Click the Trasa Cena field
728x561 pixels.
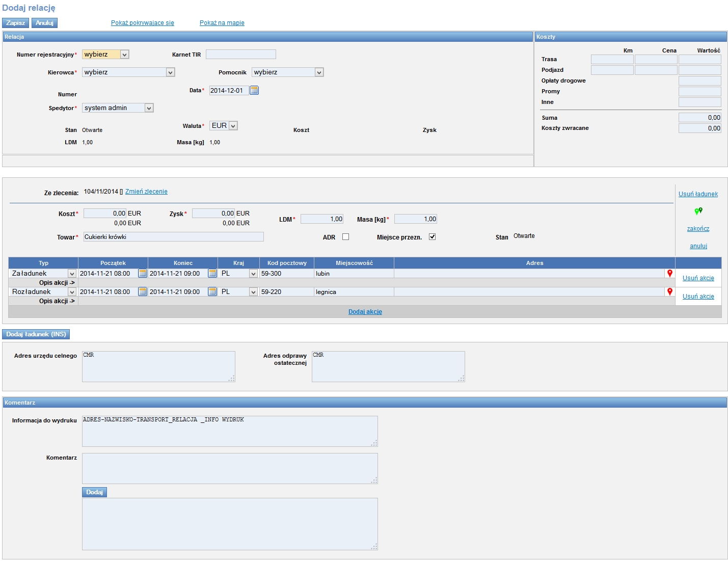point(656,60)
